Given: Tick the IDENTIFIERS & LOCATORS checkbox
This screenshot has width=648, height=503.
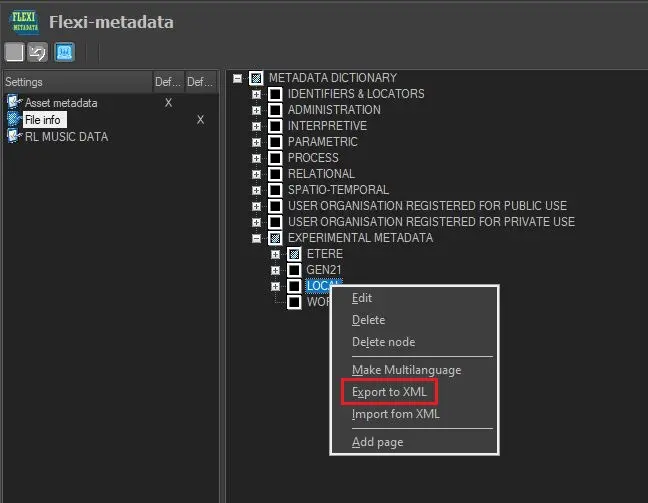Looking at the screenshot, I should pyautogui.click(x=275, y=94).
